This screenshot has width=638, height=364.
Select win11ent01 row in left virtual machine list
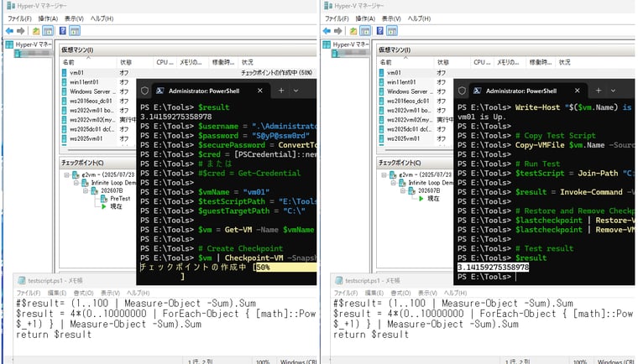(98, 82)
